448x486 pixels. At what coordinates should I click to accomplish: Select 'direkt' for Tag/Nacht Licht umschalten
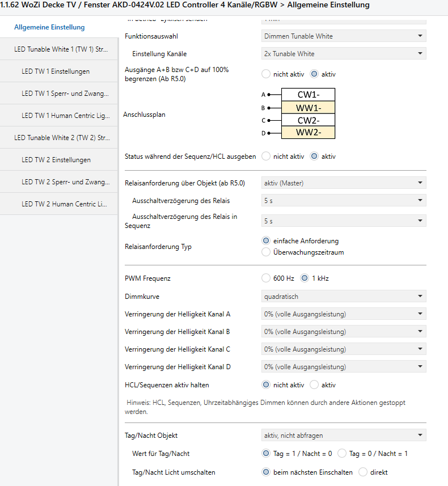pos(363,472)
